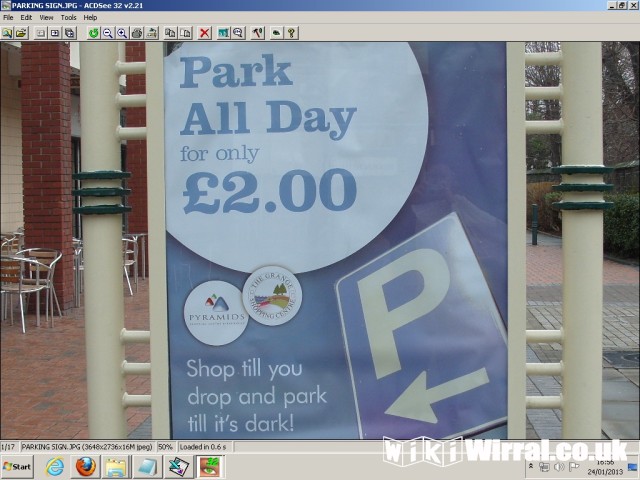Click the help question mark icon

[291, 33]
